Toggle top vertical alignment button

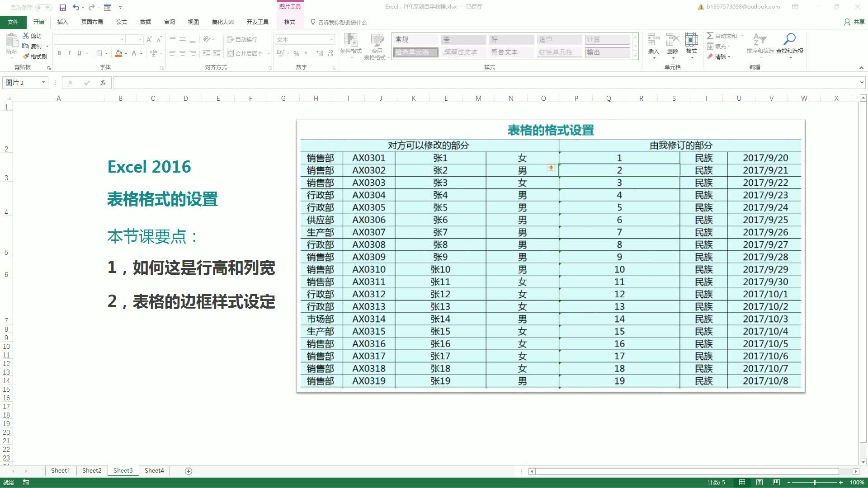[x=173, y=39]
